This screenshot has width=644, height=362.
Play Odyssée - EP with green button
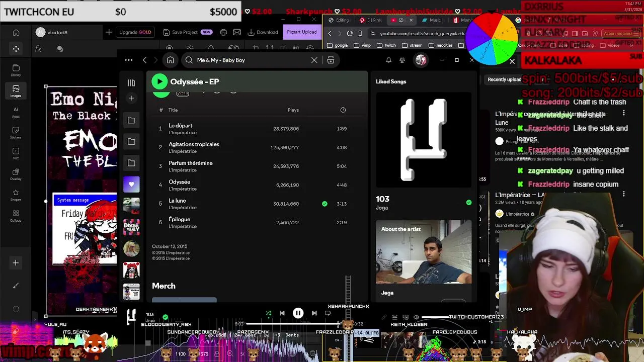(x=159, y=81)
